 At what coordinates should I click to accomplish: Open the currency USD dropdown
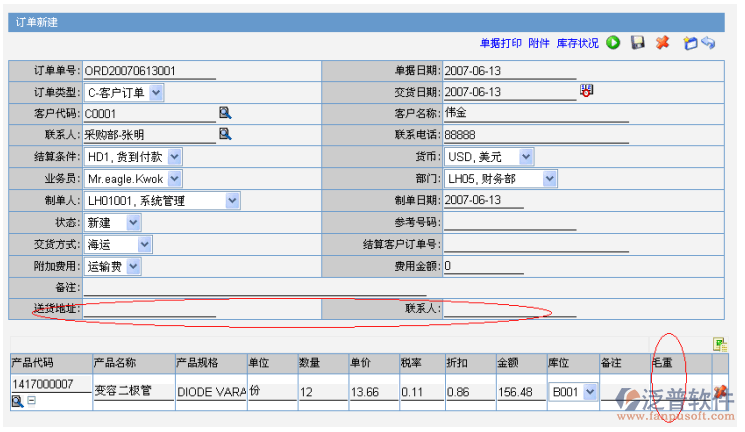[x=525, y=156]
